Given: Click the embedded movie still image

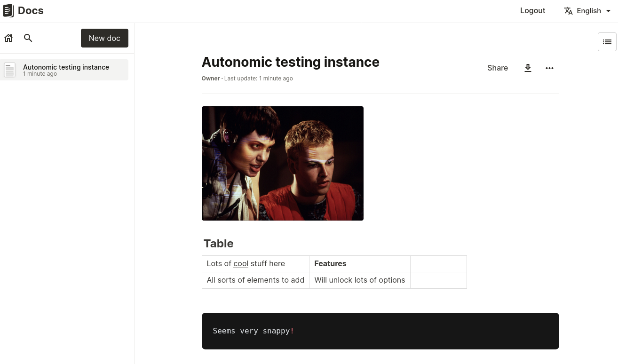Looking at the screenshot, I should [x=282, y=163].
